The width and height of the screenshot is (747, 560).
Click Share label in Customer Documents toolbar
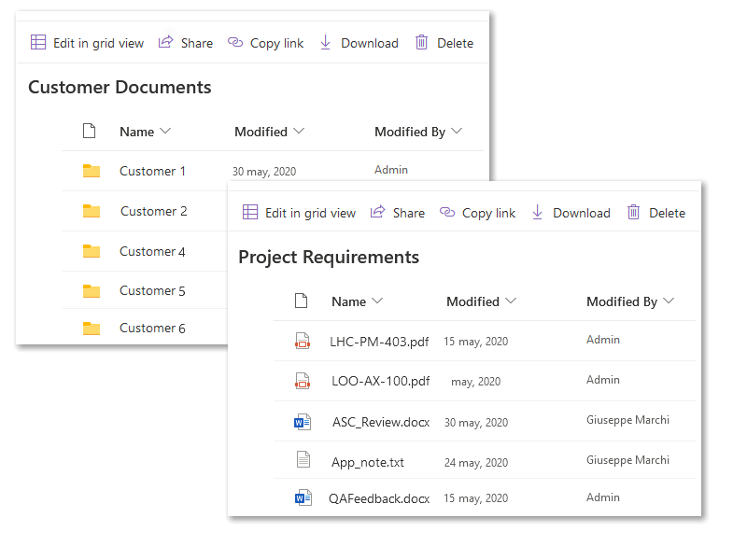point(197,43)
